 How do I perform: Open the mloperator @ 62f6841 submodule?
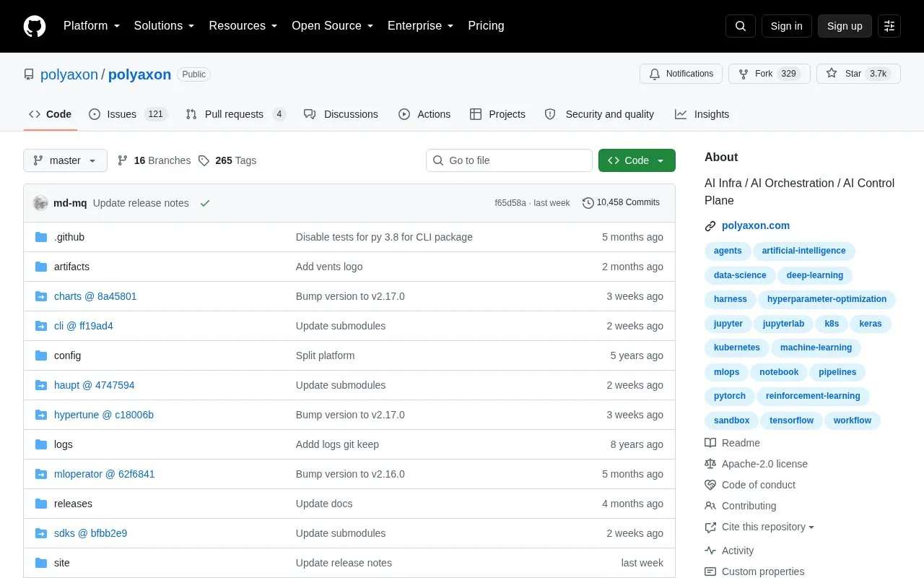pyautogui.click(x=105, y=474)
